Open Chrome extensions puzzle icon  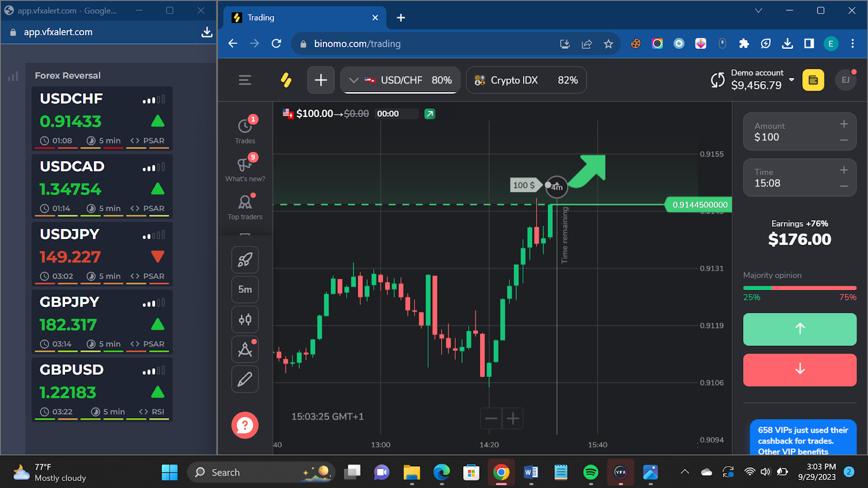(744, 43)
